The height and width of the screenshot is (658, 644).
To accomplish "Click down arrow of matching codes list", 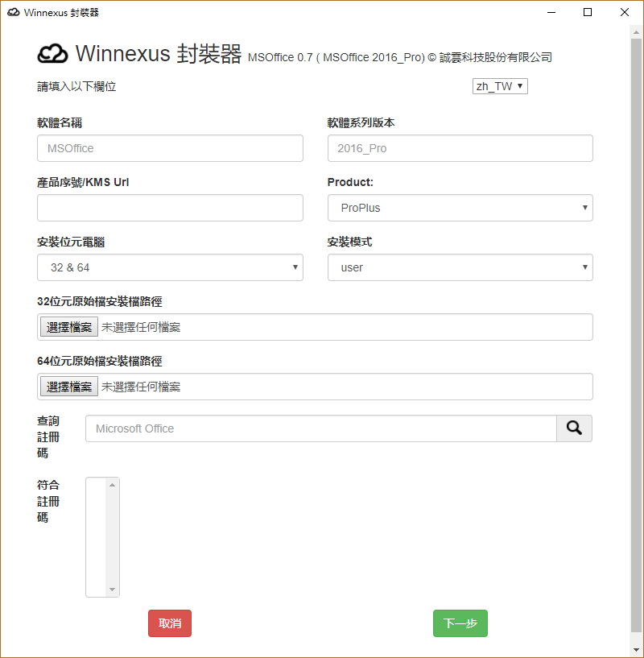I will click(112, 590).
